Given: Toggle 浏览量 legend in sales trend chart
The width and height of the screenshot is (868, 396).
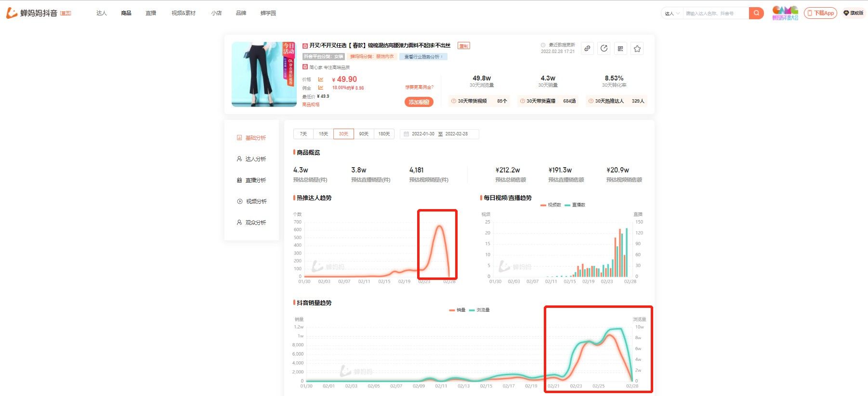Looking at the screenshot, I should (480, 310).
